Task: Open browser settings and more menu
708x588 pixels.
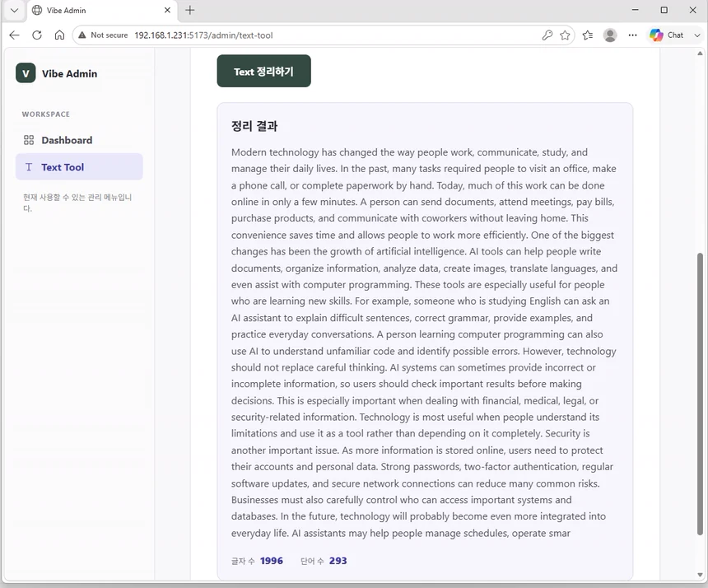Action: click(632, 35)
